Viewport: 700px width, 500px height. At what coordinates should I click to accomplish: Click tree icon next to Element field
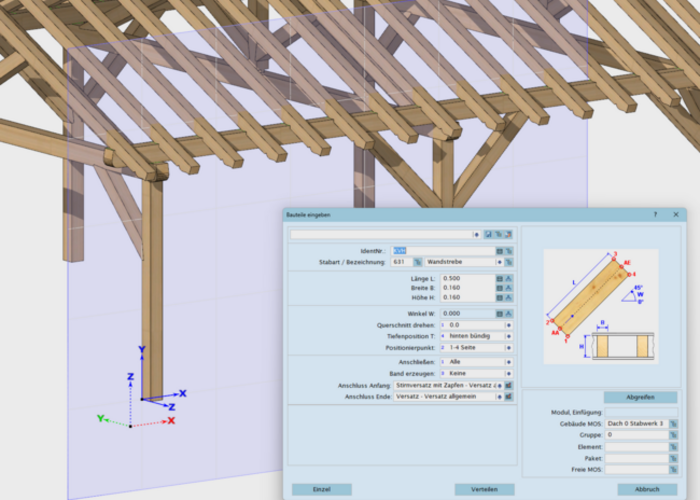pyautogui.click(x=673, y=446)
